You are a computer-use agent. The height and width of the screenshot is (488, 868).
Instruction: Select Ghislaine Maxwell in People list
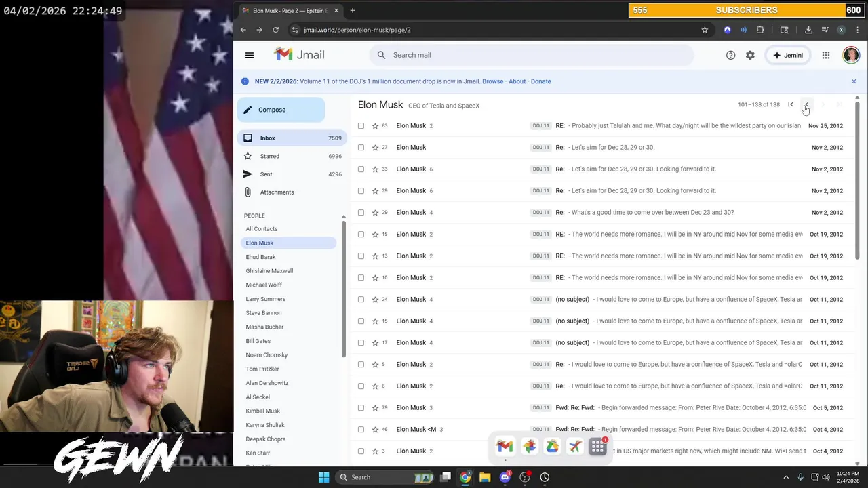tap(269, 271)
